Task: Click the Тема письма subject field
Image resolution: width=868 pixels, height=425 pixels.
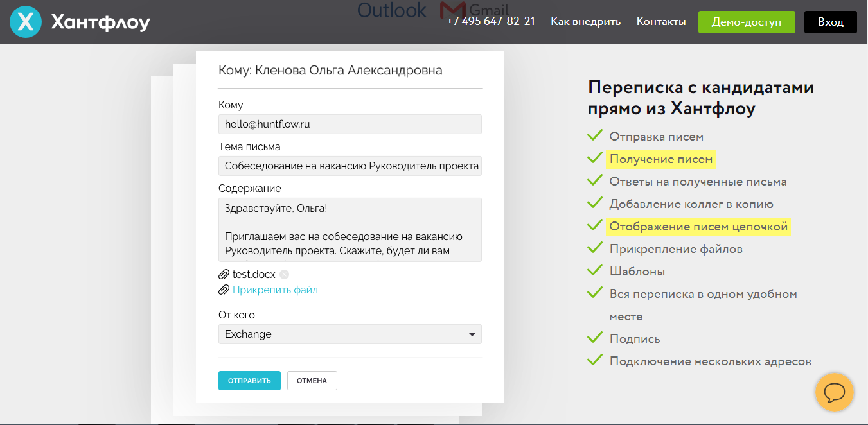Action: coord(350,166)
